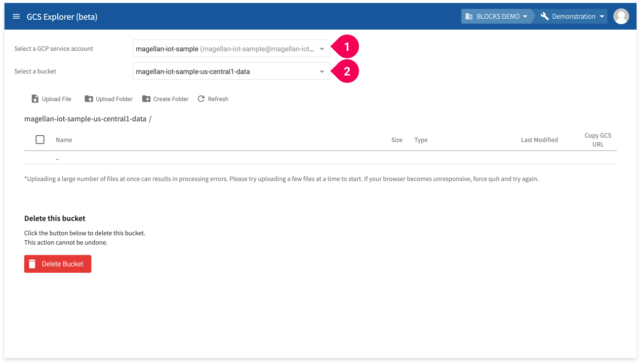
Task: Click the 'Select a bucket' label
Action: pyautogui.click(x=35, y=72)
